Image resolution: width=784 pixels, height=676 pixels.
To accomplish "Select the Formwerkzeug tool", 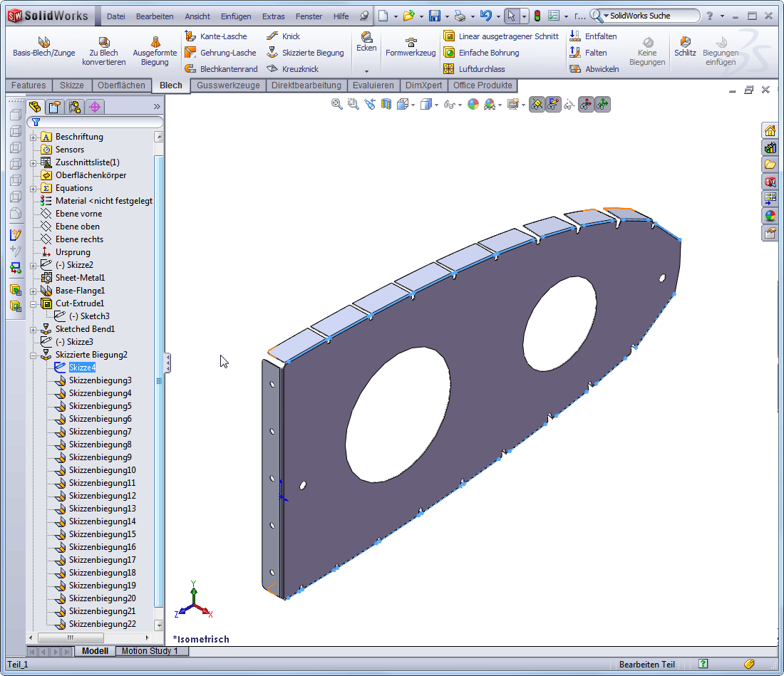I will click(411, 47).
